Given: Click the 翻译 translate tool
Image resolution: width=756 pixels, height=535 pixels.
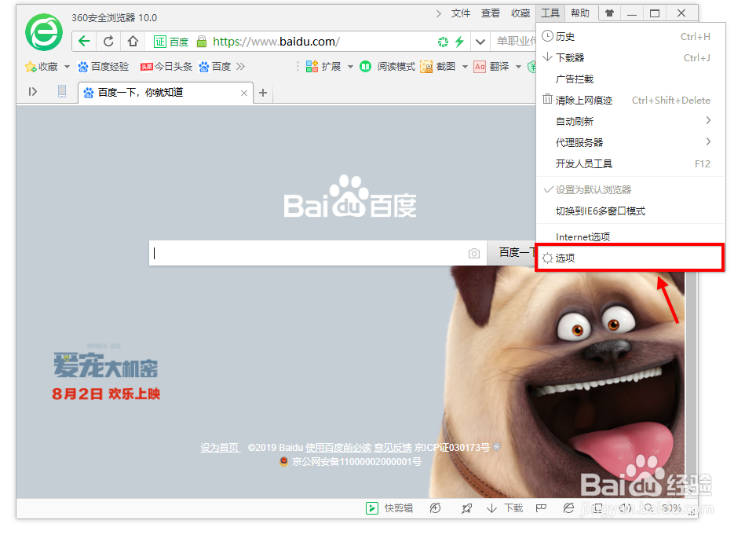Looking at the screenshot, I should (x=491, y=67).
